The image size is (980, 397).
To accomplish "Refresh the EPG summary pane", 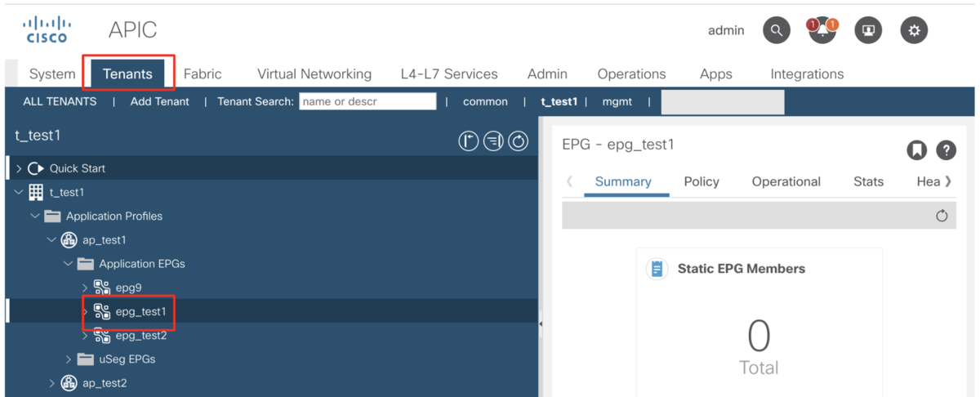I will pos(942,216).
